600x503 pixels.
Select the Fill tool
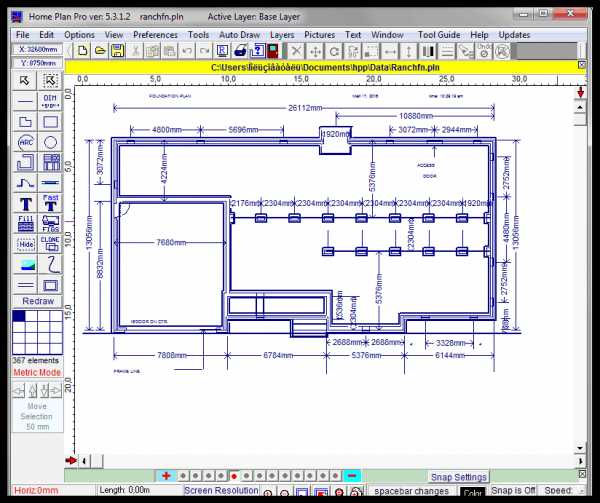click(x=26, y=222)
